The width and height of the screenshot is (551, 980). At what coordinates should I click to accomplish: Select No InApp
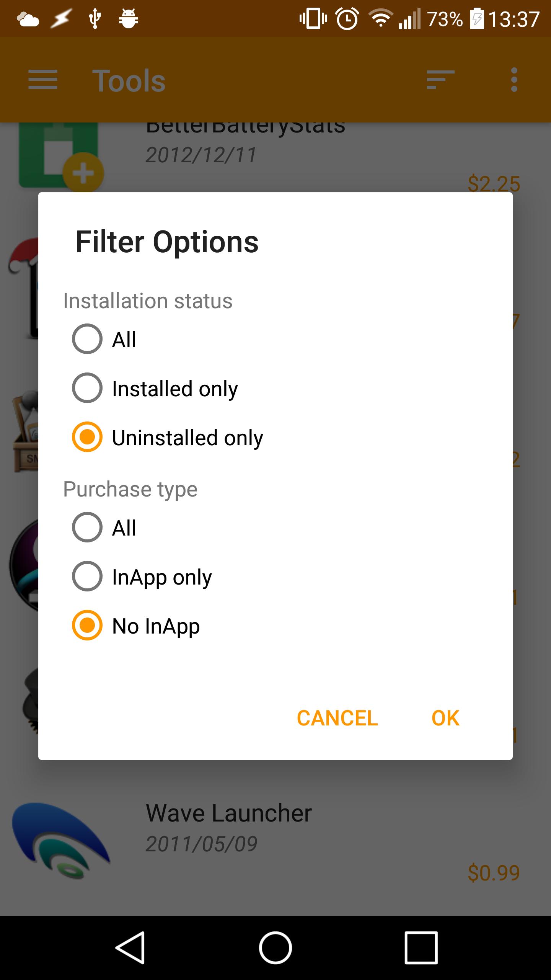[86, 626]
